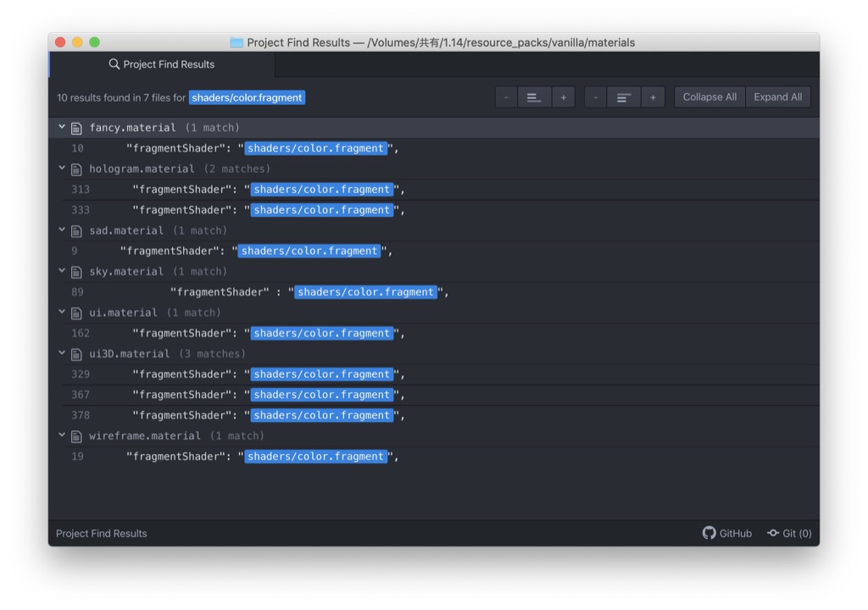Click the sky.material file icon
This screenshot has width=868, height=610.
pyautogui.click(x=76, y=272)
